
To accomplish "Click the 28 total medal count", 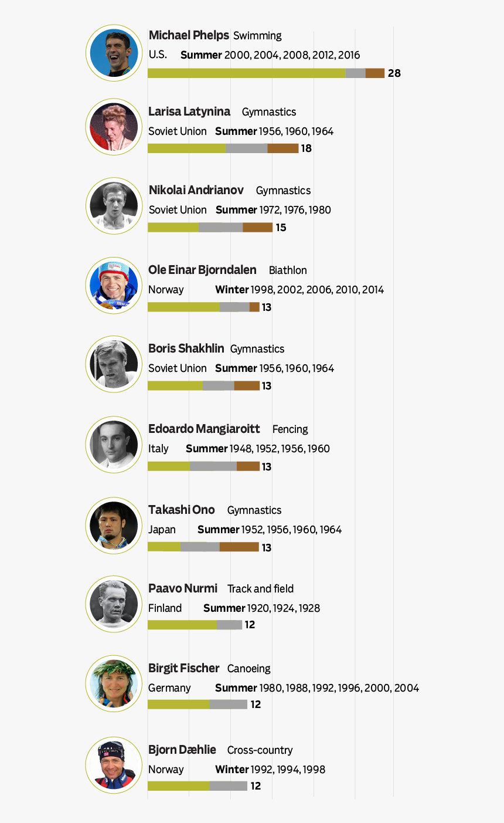I will point(394,73).
